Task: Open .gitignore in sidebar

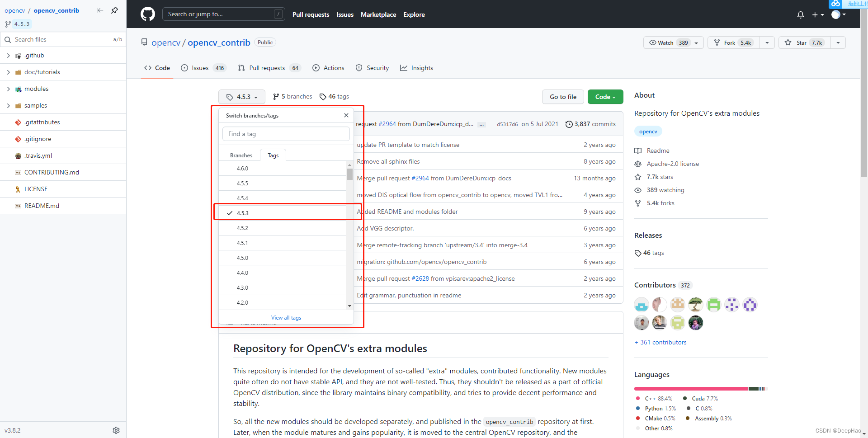Action: 63,139
